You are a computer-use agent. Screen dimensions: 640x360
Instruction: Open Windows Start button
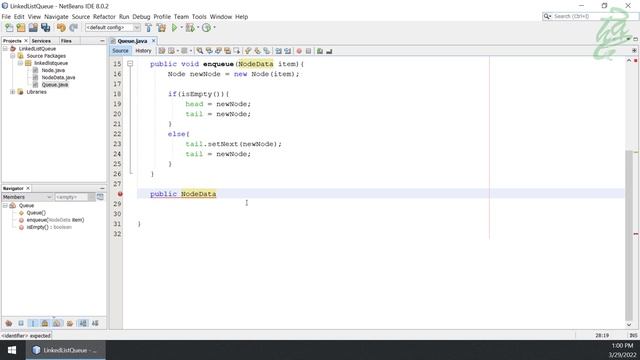point(12,350)
